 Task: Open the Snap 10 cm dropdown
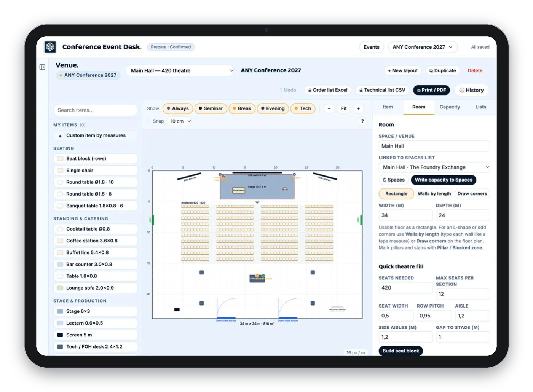pos(180,121)
